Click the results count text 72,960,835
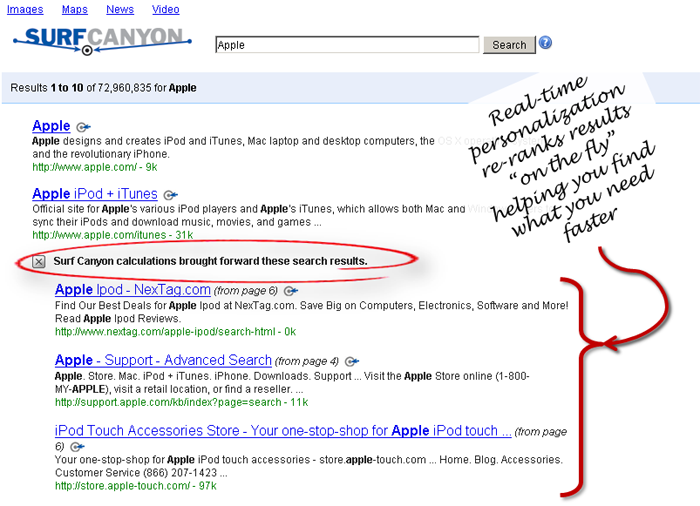Screen dimensions: 700x506 125,88
